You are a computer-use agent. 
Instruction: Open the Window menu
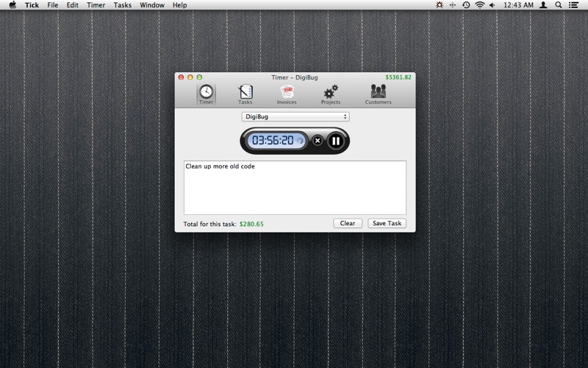[x=152, y=5]
